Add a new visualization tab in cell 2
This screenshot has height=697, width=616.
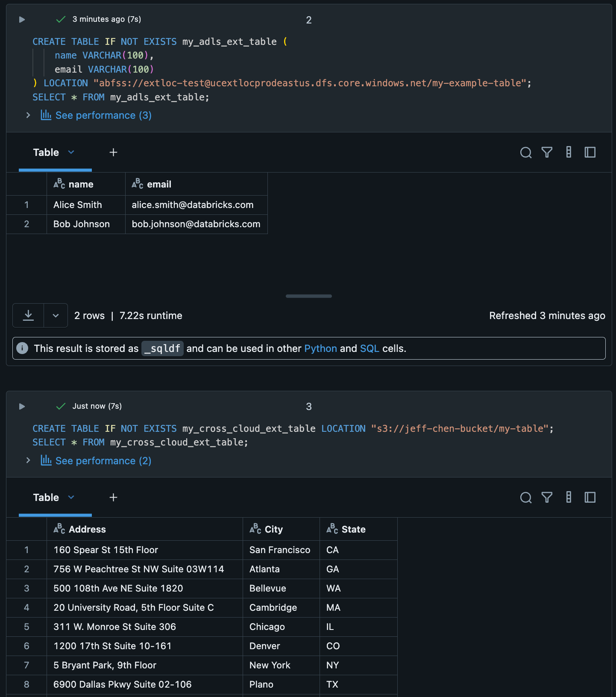[x=113, y=152]
